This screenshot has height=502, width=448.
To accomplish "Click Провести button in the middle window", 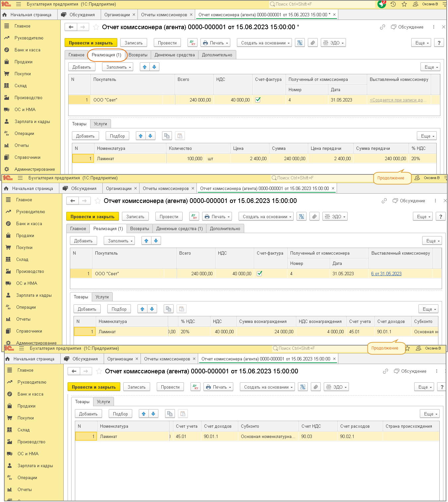I will click(169, 217).
